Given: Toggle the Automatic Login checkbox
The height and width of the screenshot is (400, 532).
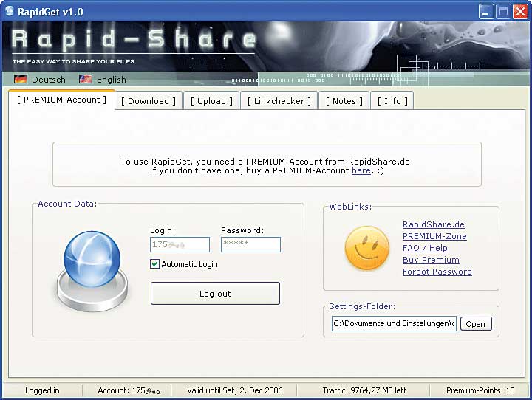Looking at the screenshot, I should point(154,263).
